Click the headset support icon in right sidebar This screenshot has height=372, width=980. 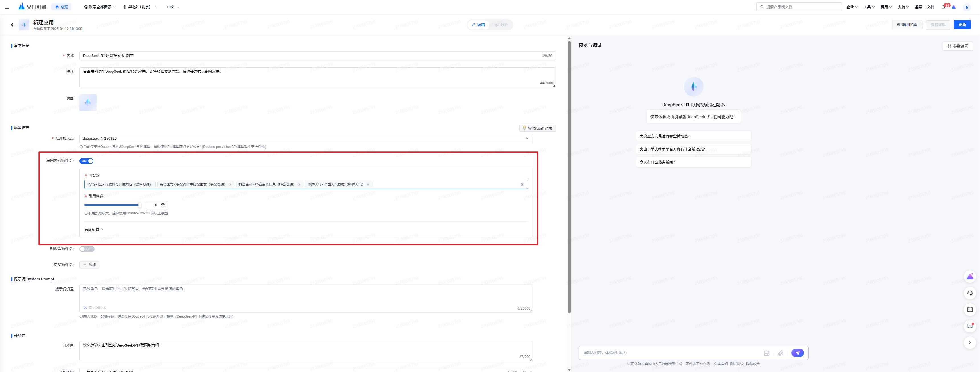[970, 293]
